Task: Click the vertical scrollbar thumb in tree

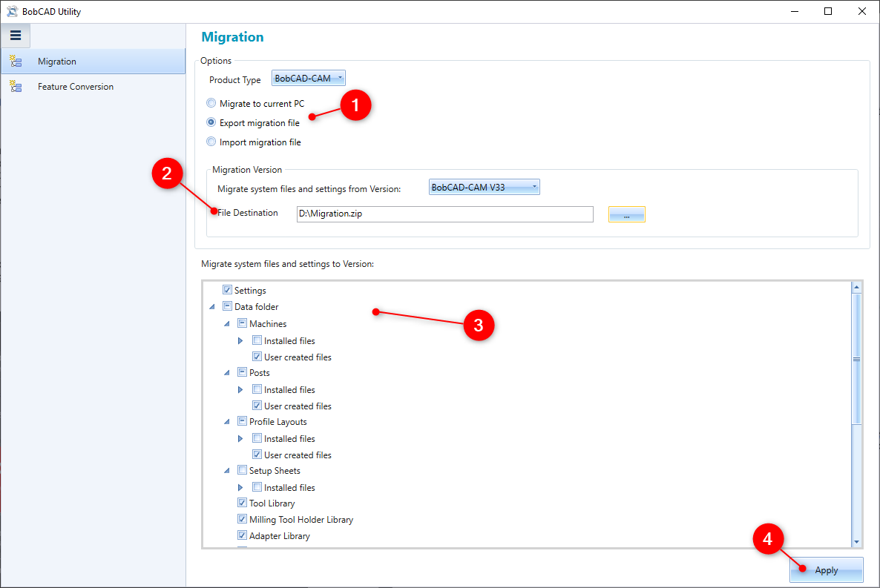Action: (x=856, y=359)
